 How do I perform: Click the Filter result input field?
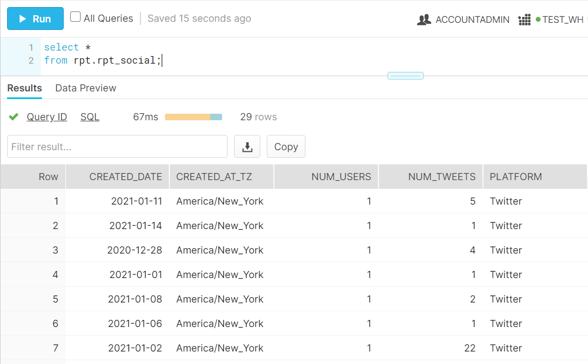click(x=117, y=146)
